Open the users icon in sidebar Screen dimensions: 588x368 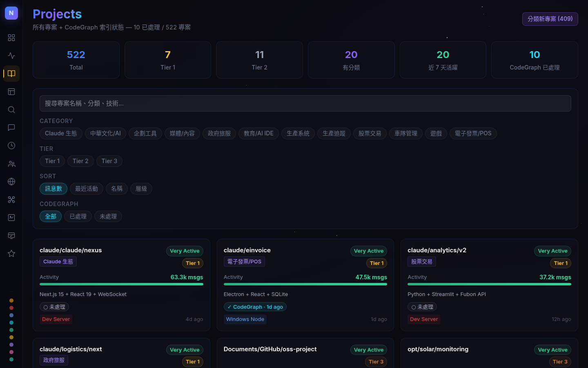pyautogui.click(x=11, y=164)
